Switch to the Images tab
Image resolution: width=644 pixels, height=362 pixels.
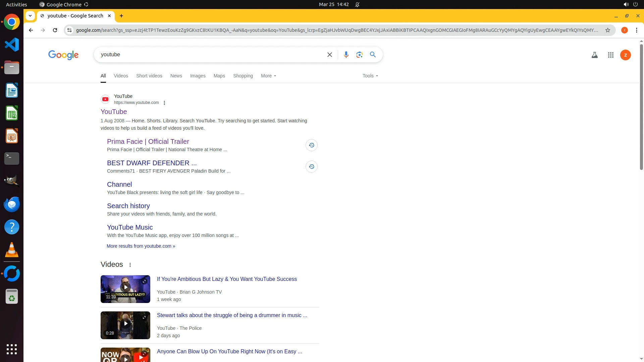(x=198, y=76)
